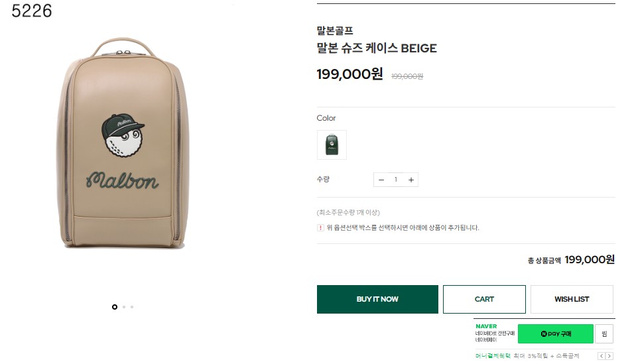The image size is (632, 364).
Task: Add item with the CART button
Action: coord(484,299)
